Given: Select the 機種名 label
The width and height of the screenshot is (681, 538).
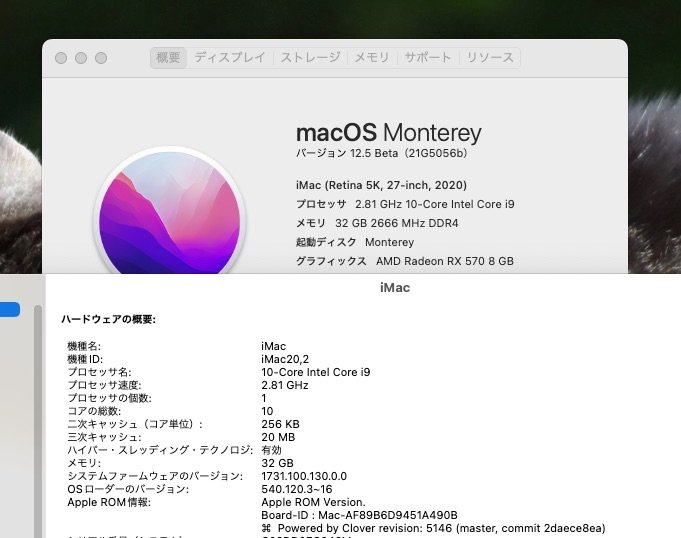Looking at the screenshot, I should point(84,347).
